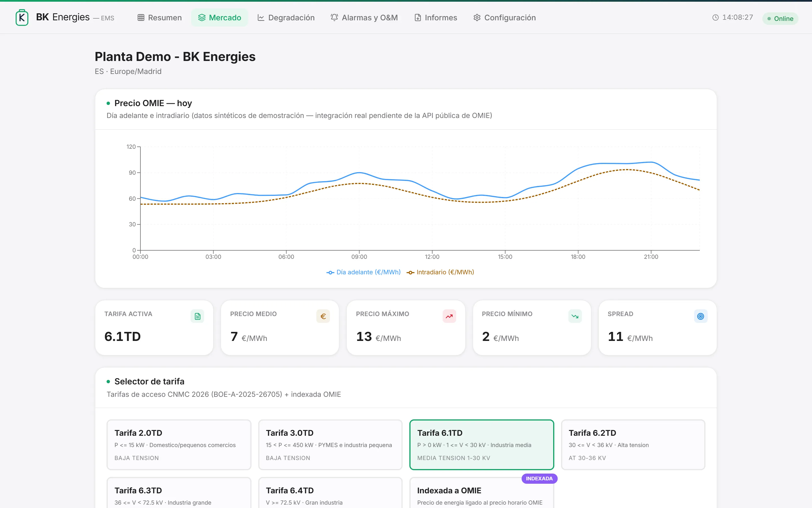The height and width of the screenshot is (508, 812).
Task: Click the Planta Demo - BK Energies heading
Action: coord(175,56)
